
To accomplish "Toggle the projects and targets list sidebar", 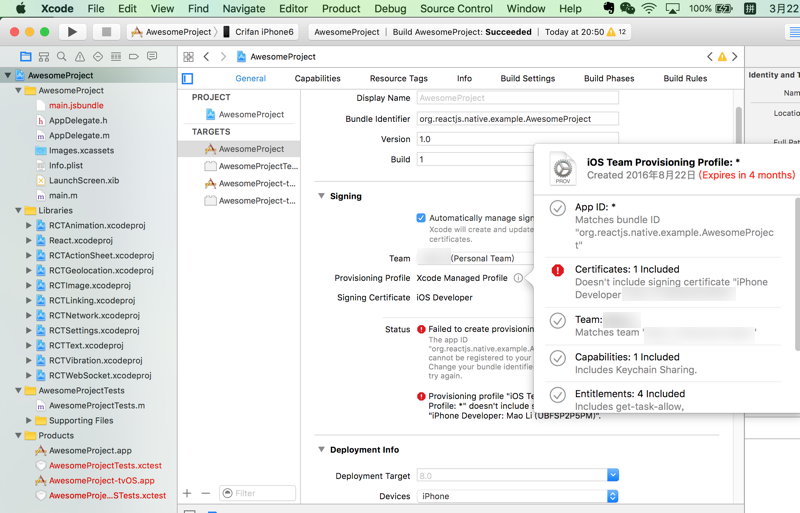I will click(x=188, y=78).
